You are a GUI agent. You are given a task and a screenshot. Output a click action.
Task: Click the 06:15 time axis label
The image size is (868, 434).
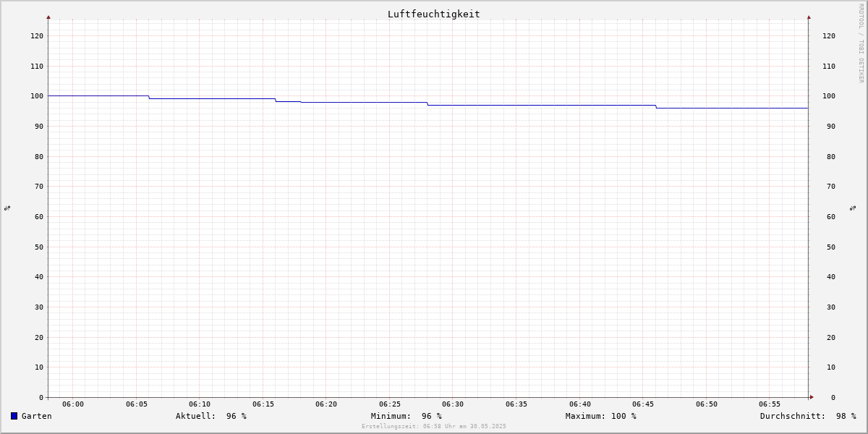[263, 404]
